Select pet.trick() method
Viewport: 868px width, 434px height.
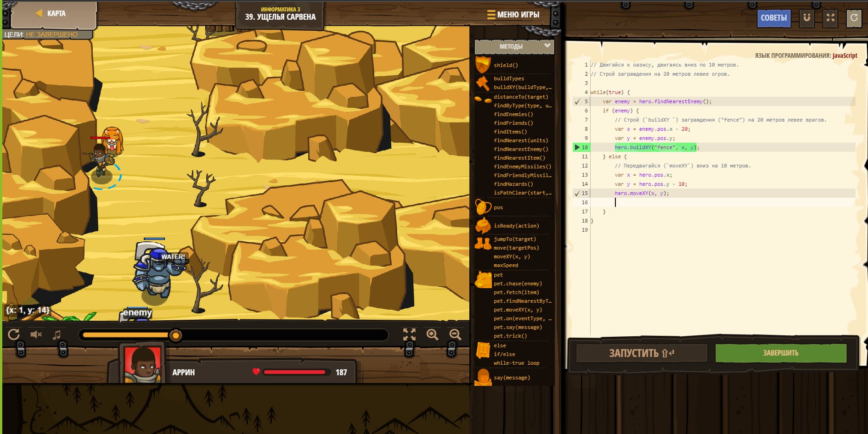pyautogui.click(x=510, y=336)
